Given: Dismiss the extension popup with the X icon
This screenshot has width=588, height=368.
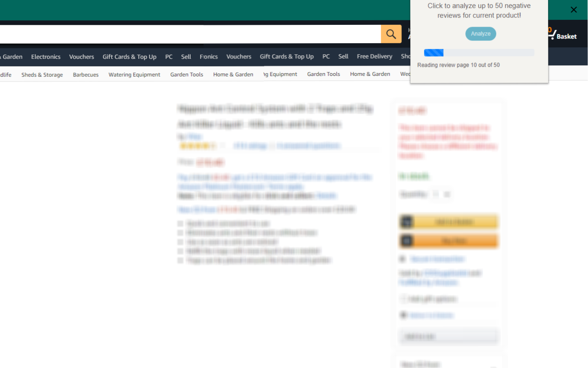Looking at the screenshot, I should coord(573,10).
